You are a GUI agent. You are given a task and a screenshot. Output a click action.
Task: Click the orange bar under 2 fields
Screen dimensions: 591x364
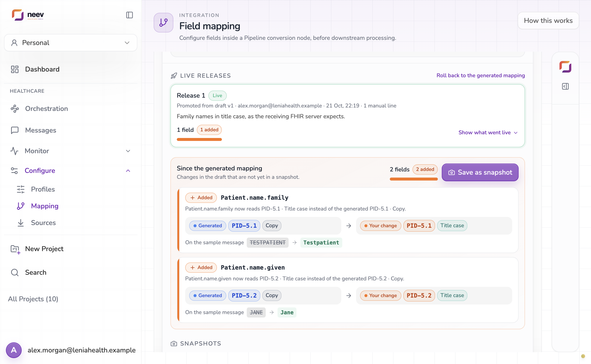(x=414, y=179)
